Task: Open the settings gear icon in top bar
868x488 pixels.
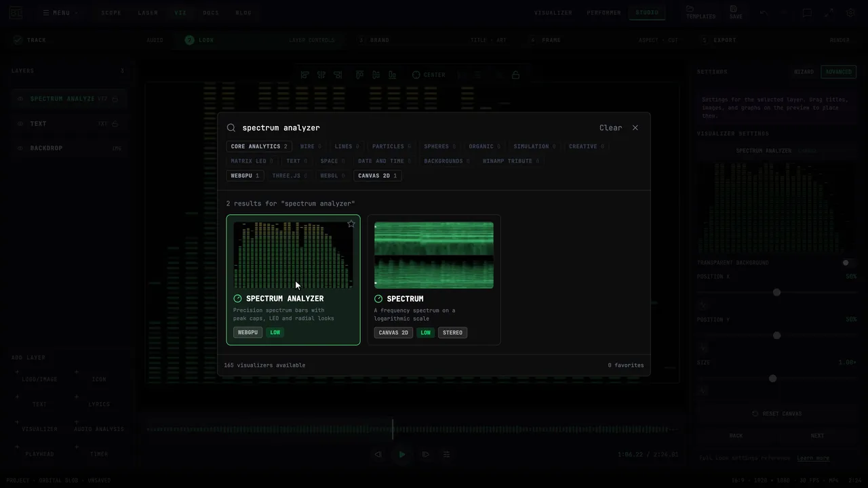Action: [x=850, y=13]
